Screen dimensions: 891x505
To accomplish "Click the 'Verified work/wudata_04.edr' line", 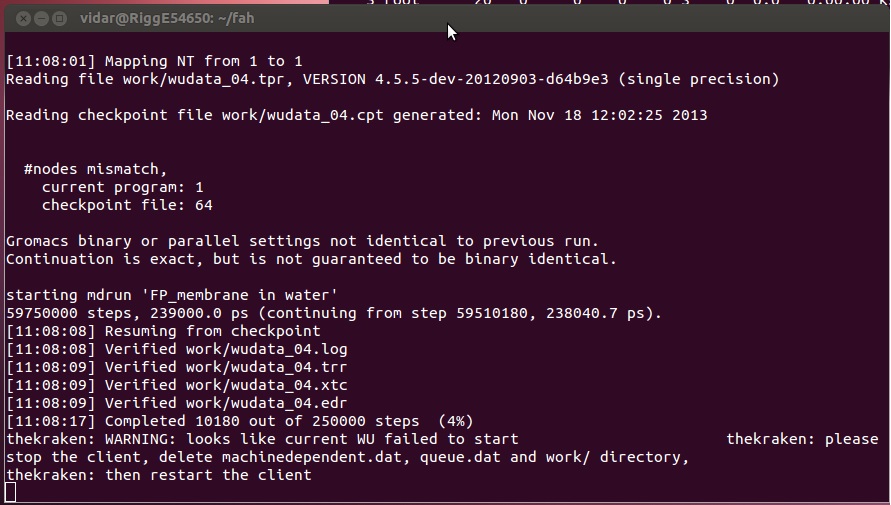I will pos(177,403).
